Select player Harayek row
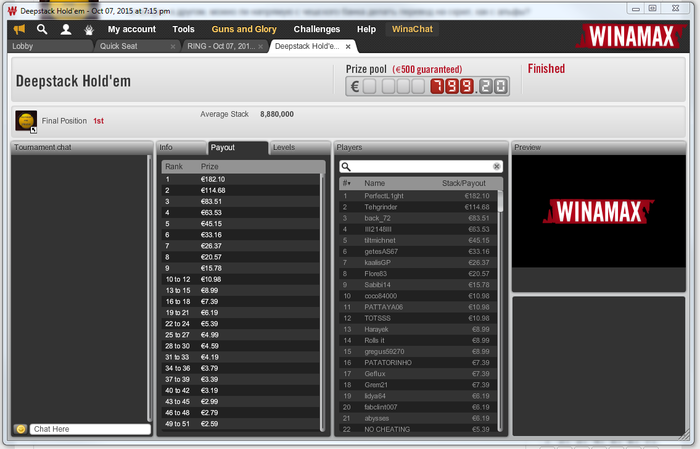 pyautogui.click(x=418, y=330)
